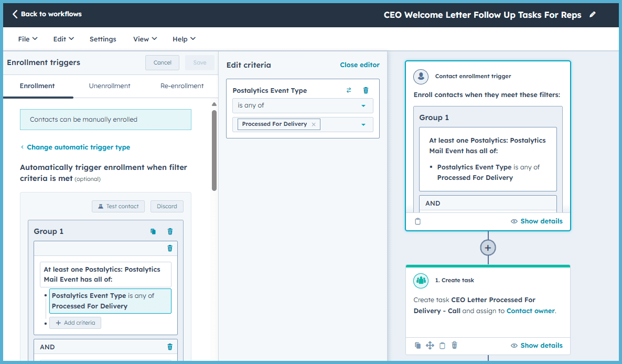622x364 pixels.
Task: Clone the Create task action
Action: coord(417,345)
